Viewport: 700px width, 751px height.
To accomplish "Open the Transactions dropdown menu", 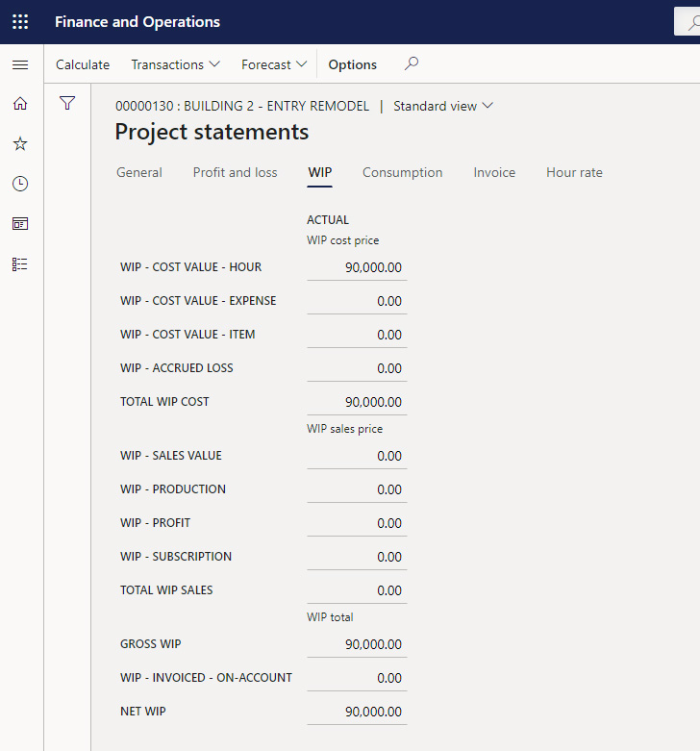I will pyautogui.click(x=175, y=64).
